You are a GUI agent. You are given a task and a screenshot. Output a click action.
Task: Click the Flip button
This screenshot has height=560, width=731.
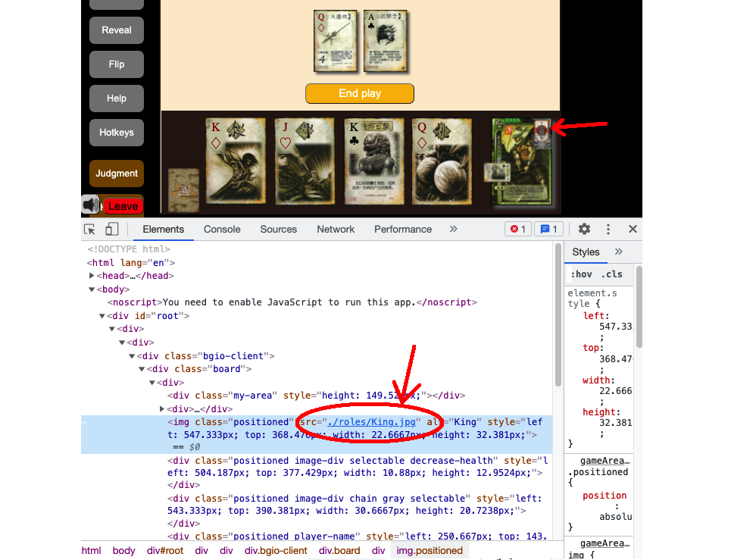point(117,64)
